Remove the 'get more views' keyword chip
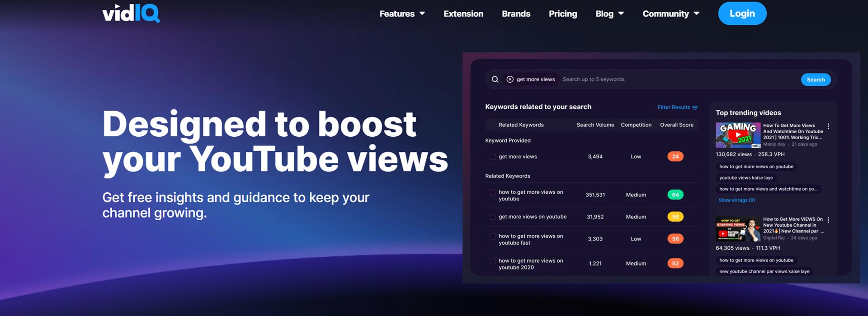Viewport: 868px width, 316px height. coord(510,79)
